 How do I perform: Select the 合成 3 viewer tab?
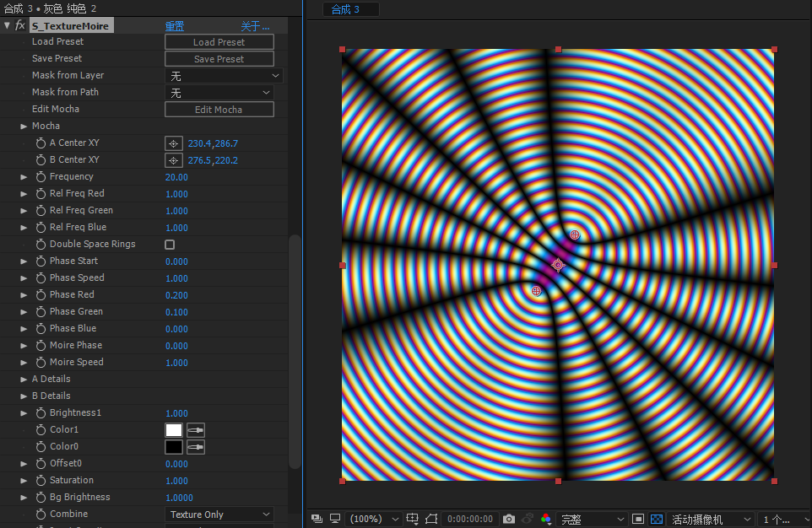(345, 9)
